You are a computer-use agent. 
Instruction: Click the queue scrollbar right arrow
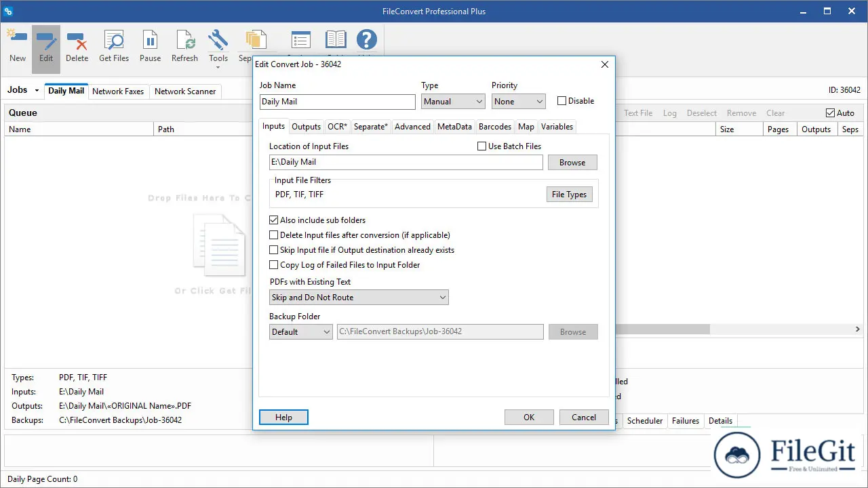(x=857, y=329)
